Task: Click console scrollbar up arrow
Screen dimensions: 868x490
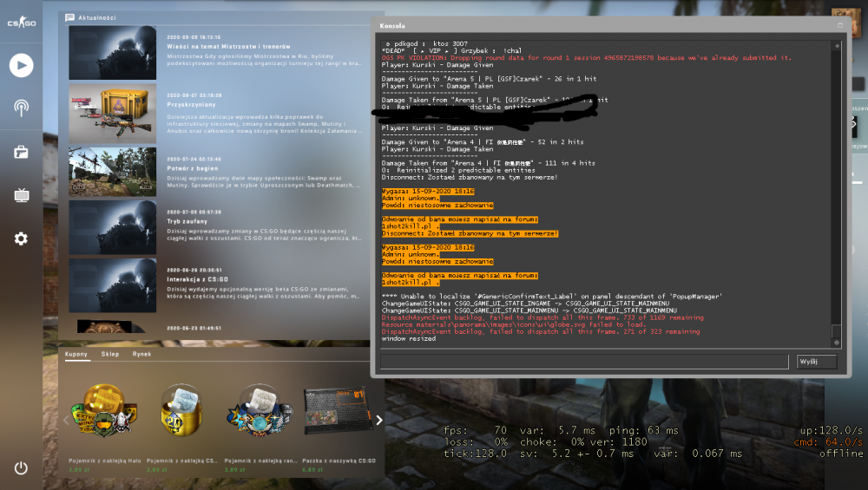Action: [x=837, y=46]
